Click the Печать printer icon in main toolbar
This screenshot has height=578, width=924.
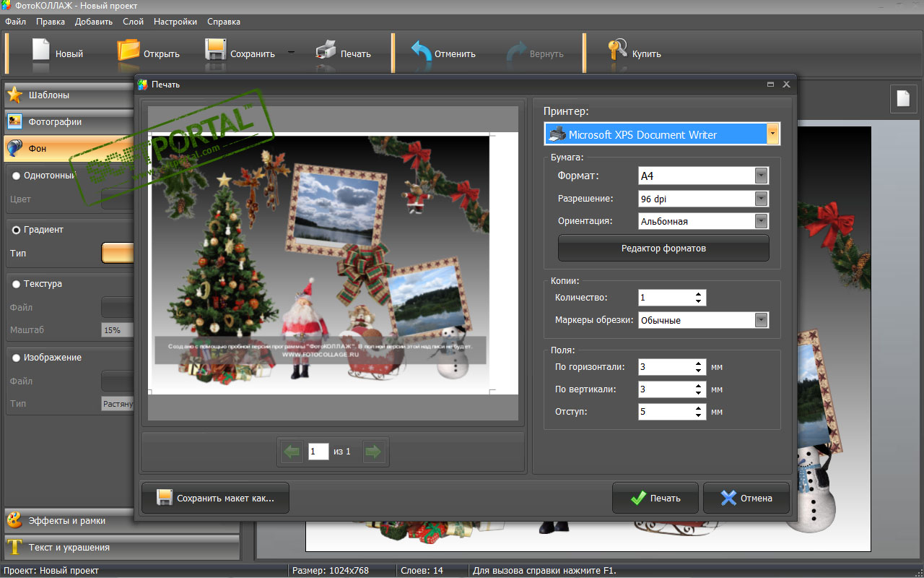[x=326, y=51]
